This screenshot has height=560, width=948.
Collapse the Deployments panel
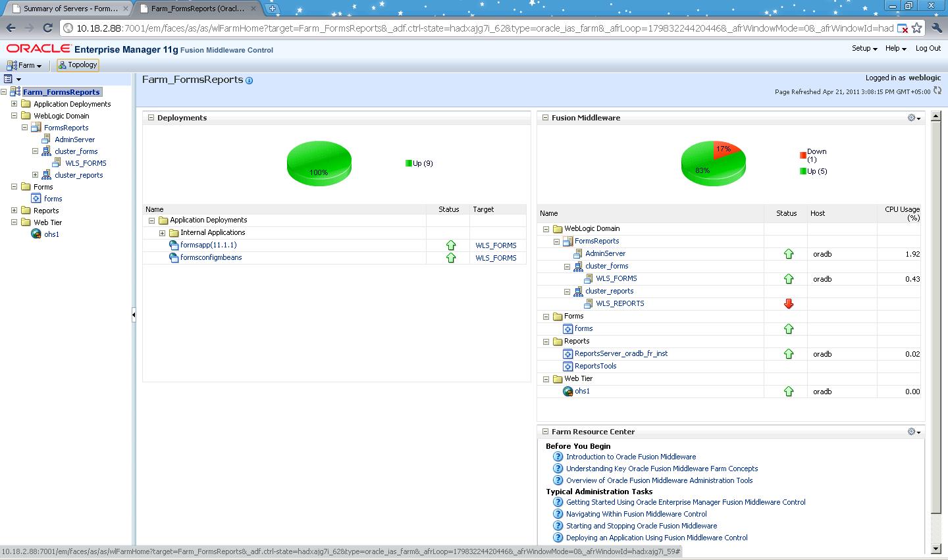point(151,118)
